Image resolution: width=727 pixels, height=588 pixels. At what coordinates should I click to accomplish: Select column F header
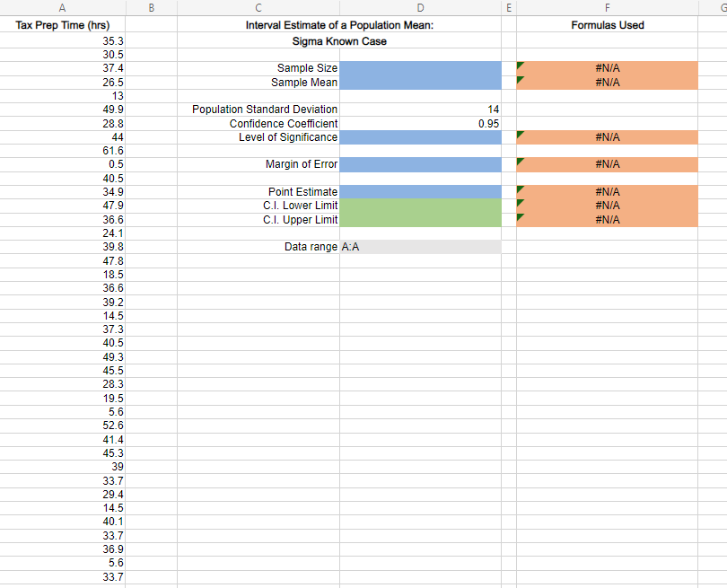coord(608,7)
